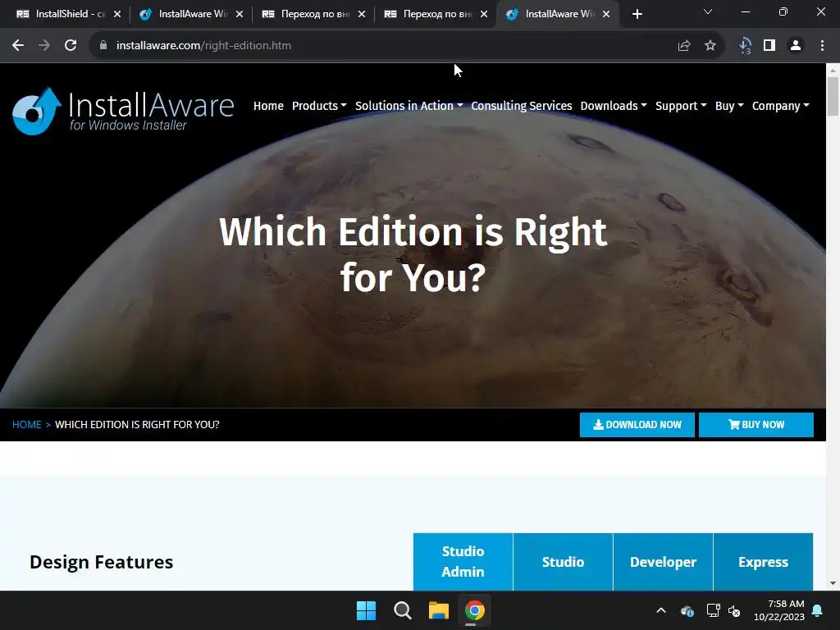Open the downloads icon in toolbar
Screen dimensions: 840x630
click(x=745, y=46)
